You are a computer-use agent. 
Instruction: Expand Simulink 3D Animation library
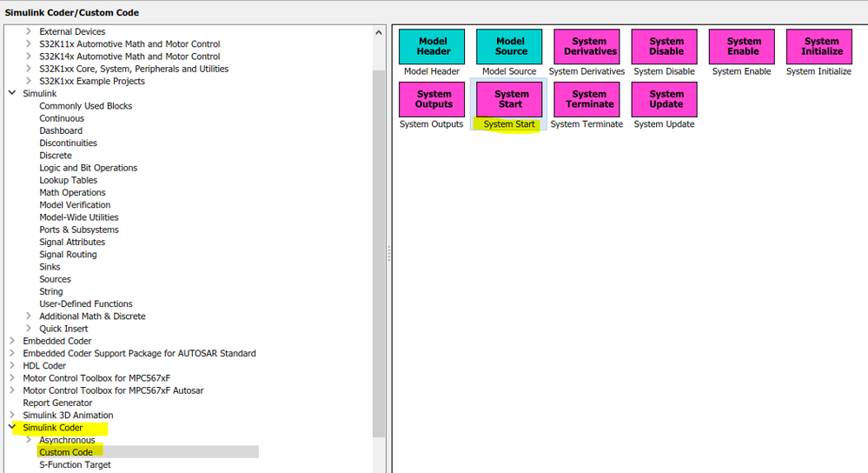click(12, 415)
